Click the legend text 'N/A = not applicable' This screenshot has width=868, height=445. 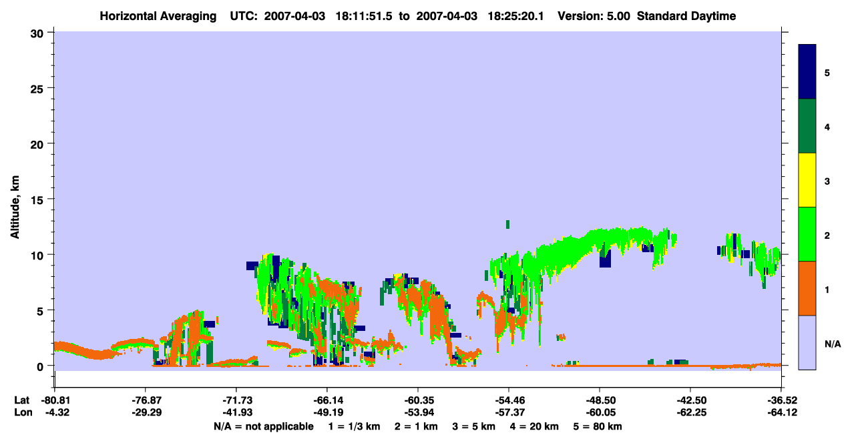pos(264,426)
